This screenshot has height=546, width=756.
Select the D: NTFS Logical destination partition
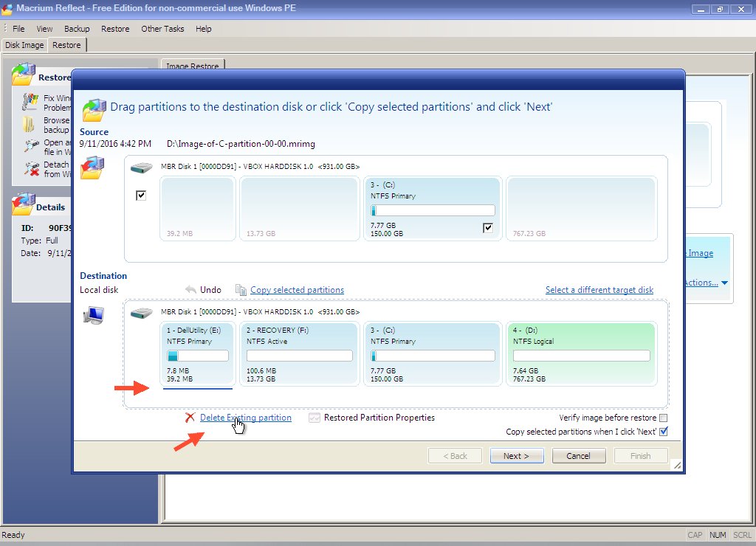pyautogui.click(x=581, y=353)
